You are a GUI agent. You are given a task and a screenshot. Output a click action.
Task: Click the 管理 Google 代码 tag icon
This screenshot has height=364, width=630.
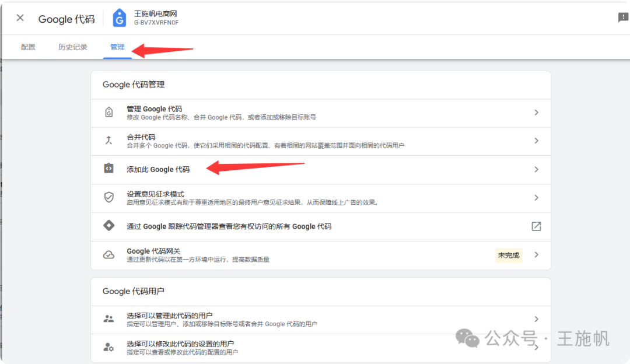tap(109, 112)
